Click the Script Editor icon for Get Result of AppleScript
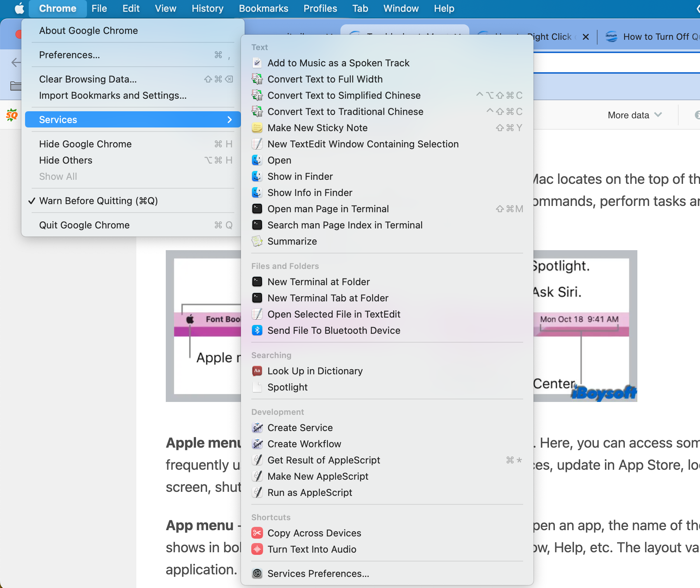The image size is (700, 588). tap(257, 460)
